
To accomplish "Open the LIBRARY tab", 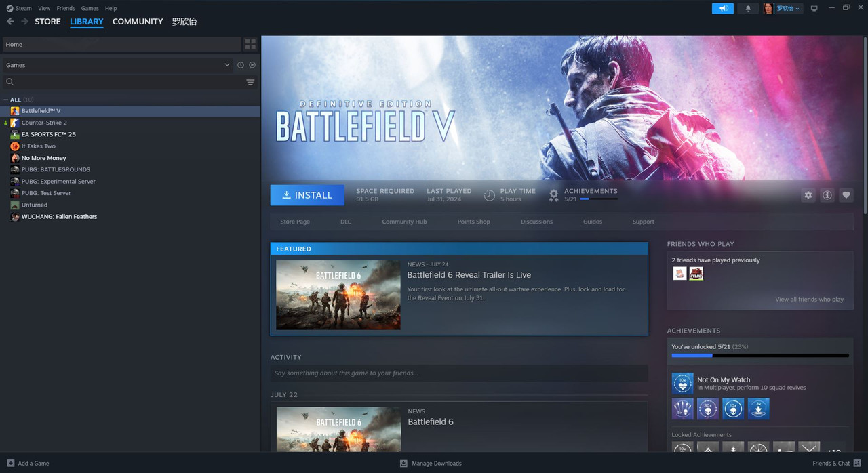I will tap(87, 22).
